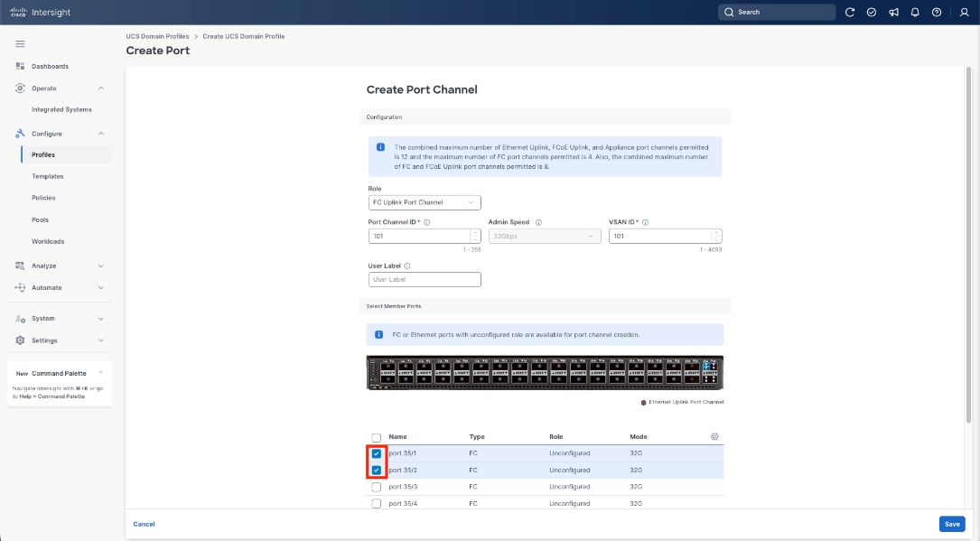Open Integrated Systems in the sidebar
Screen dimensions: 980x541
(61, 109)
